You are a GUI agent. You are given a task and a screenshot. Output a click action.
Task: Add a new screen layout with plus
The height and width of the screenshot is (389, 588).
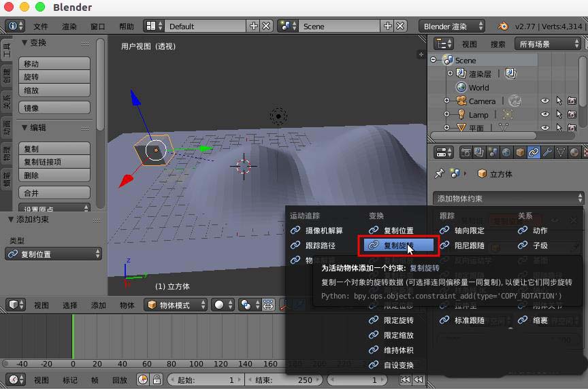(253, 26)
